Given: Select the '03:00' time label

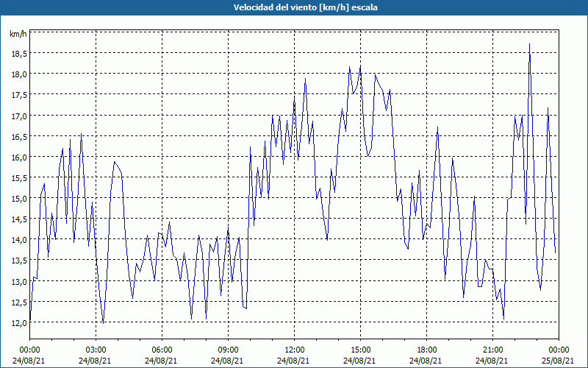Looking at the screenshot, I should pyautogui.click(x=96, y=350).
